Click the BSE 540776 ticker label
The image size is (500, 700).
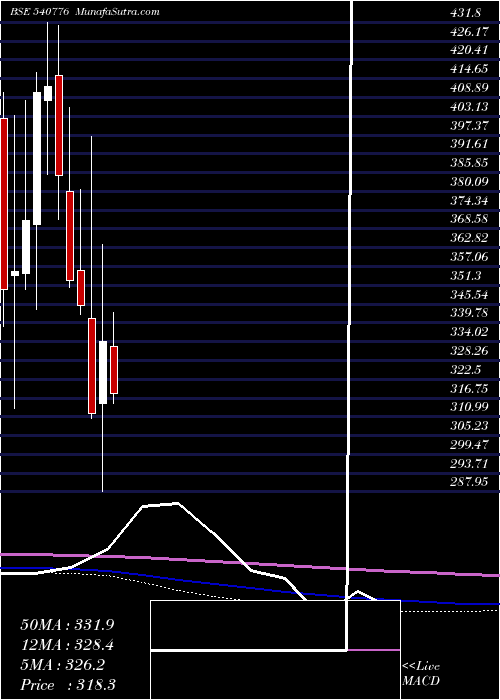[39, 12]
